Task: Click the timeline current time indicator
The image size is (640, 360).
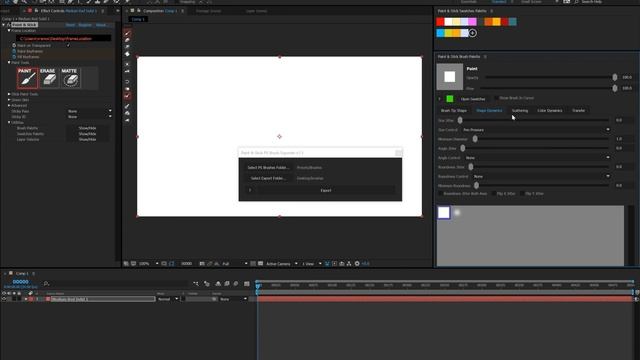Action: pos(258,286)
